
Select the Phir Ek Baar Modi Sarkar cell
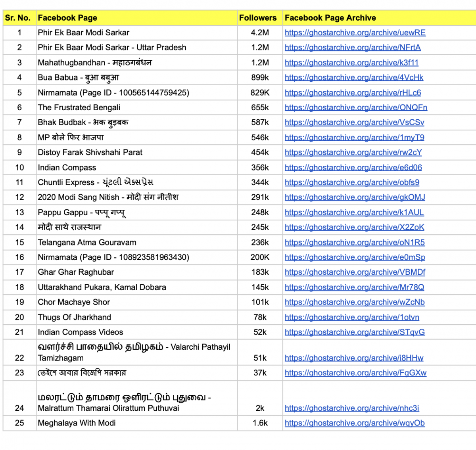84,33
